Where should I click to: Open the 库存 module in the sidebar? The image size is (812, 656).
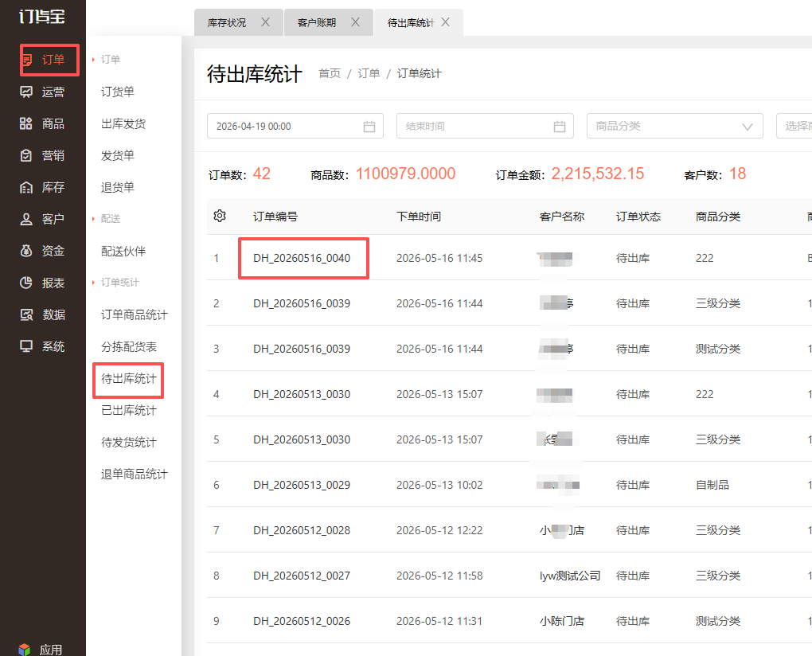43,187
